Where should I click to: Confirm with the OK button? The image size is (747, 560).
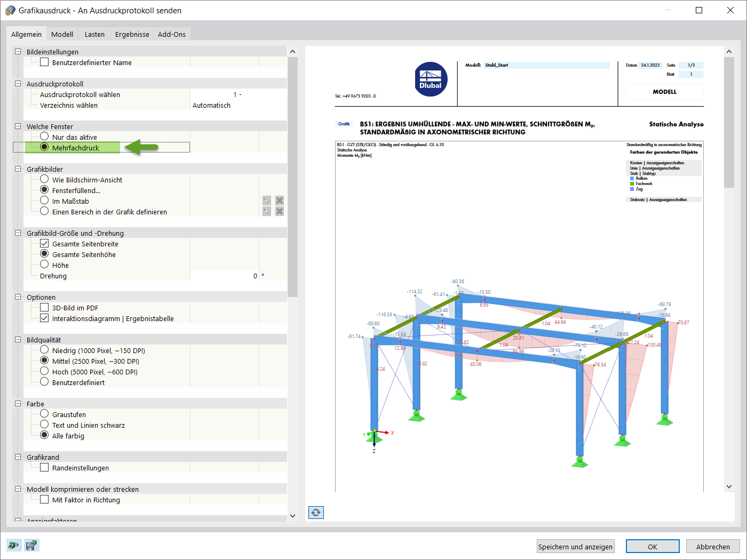pos(653,547)
